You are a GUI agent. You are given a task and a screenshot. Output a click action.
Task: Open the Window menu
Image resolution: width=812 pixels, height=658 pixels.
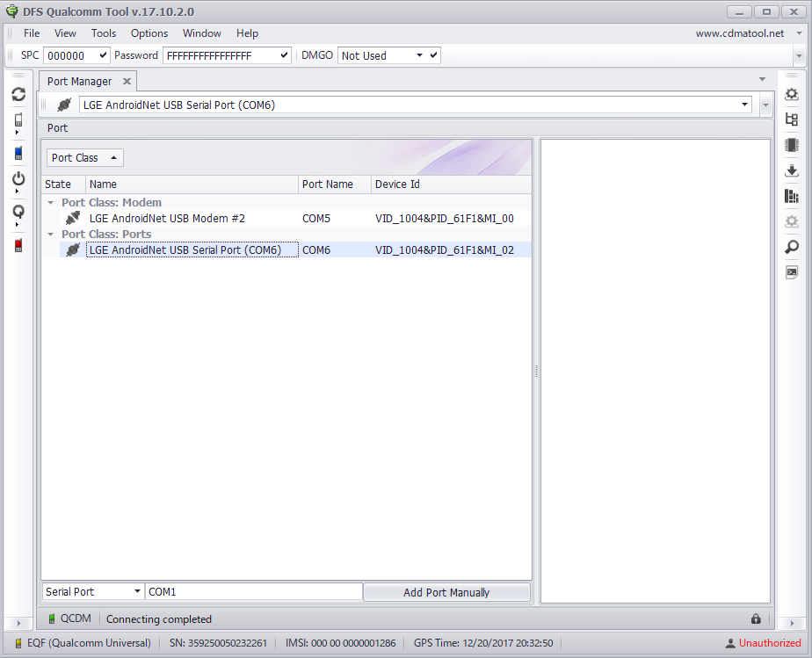point(202,33)
